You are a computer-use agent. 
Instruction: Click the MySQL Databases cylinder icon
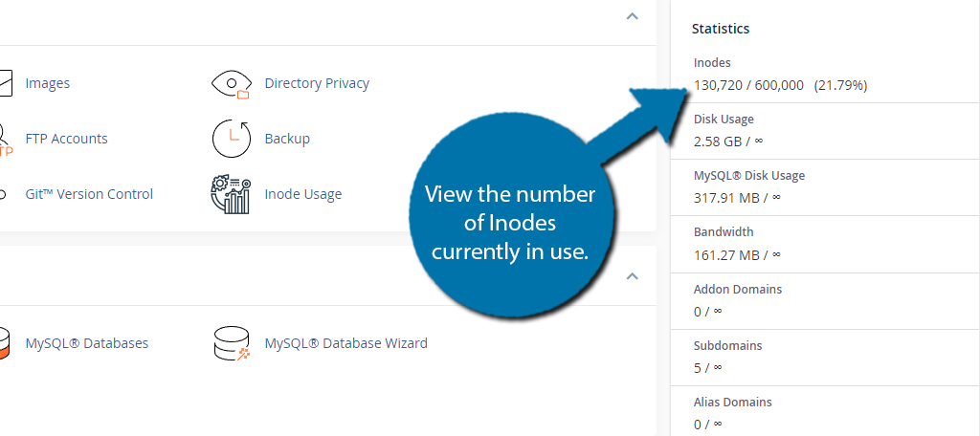[x=5, y=343]
